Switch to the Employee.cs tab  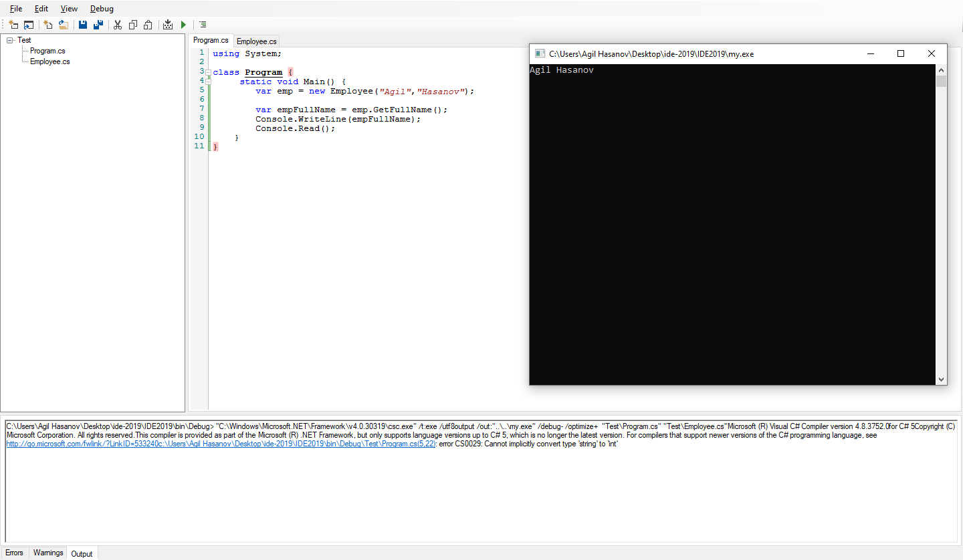click(256, 40)
